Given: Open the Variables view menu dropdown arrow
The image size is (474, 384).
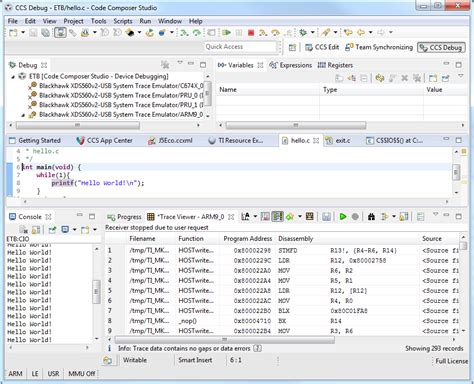Looking at the screenshot, I should (x=461, y=76).
